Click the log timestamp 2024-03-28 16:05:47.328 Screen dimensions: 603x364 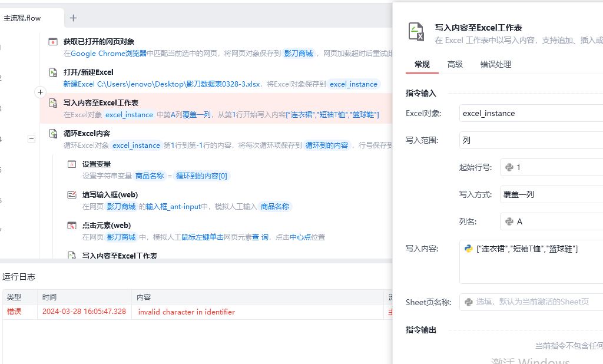84,312
